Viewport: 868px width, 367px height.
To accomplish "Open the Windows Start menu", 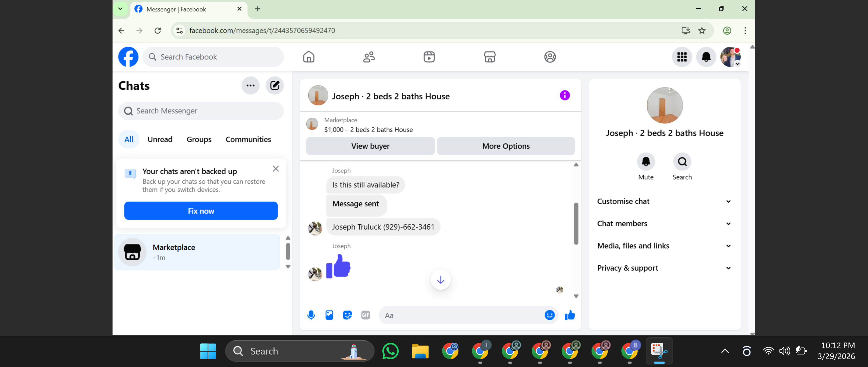I will pyautogui.click(x=207, y=351).
